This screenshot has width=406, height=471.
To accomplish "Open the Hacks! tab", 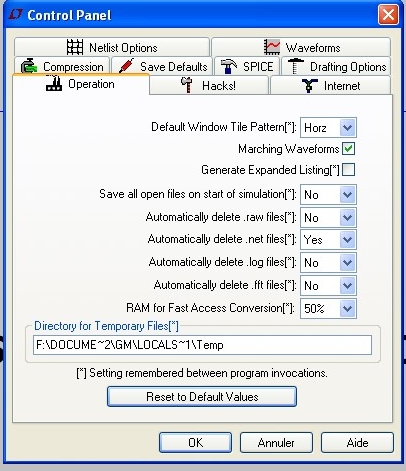I will pyautogui.click(x=209, y=85).
